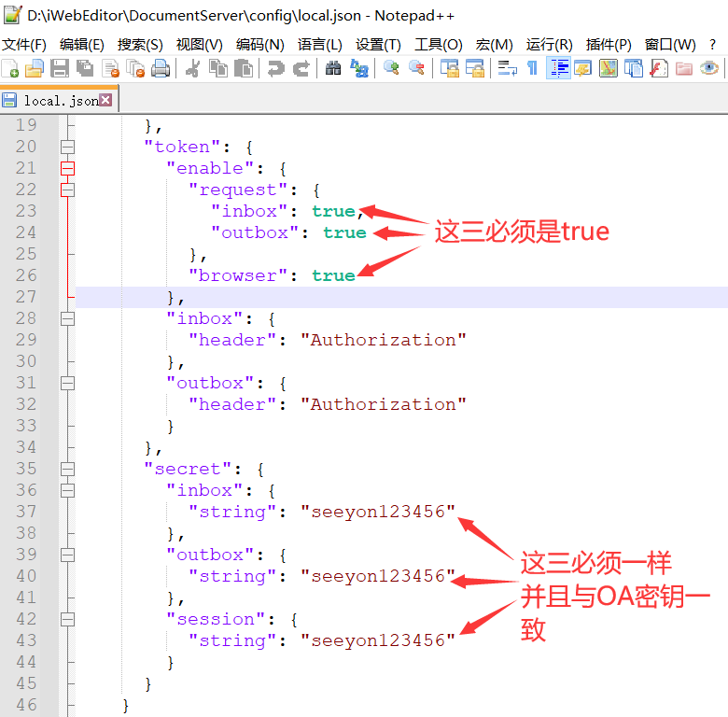This screenshot has width=728, height=717.
Task: Click "Authorization" value on line 32
Action: tap(384, 404)
